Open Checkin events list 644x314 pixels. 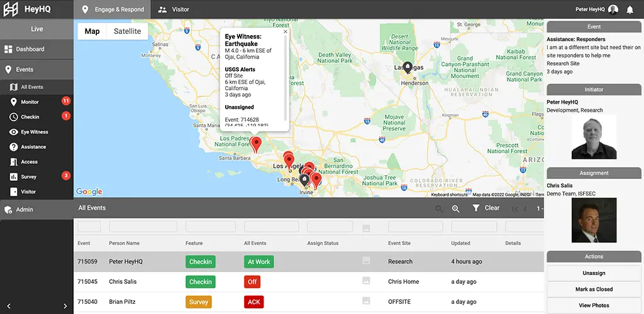point(30,117)
